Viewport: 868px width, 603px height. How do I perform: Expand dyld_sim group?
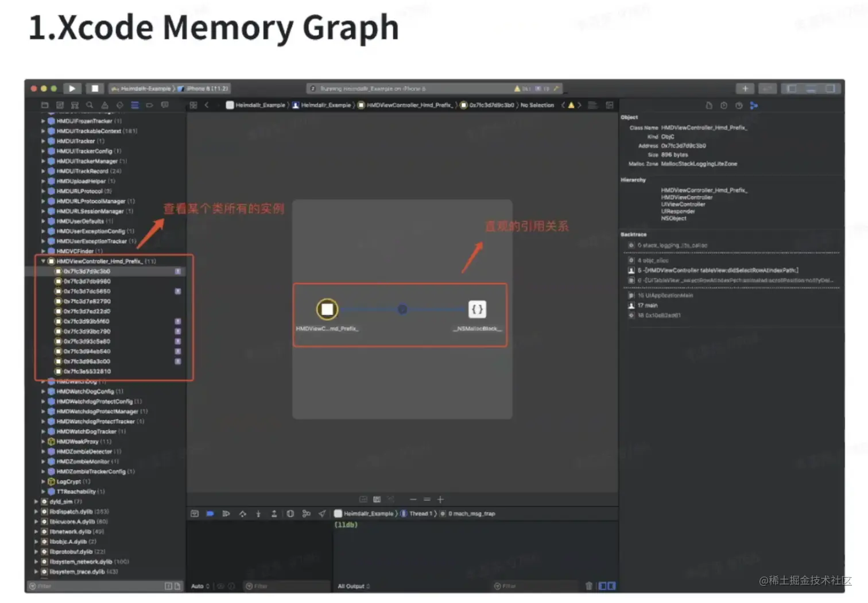tap(36, 502)
